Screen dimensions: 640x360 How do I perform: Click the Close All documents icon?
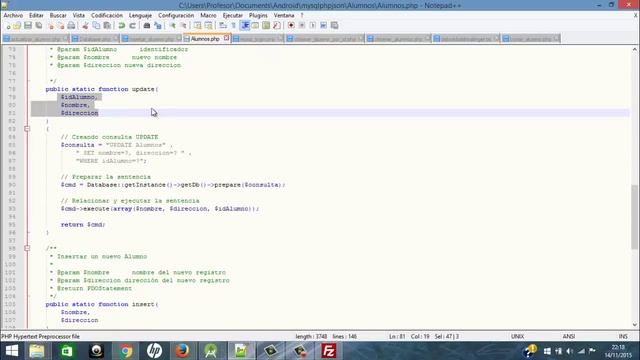pyautogui.click(x=60, y=26)
